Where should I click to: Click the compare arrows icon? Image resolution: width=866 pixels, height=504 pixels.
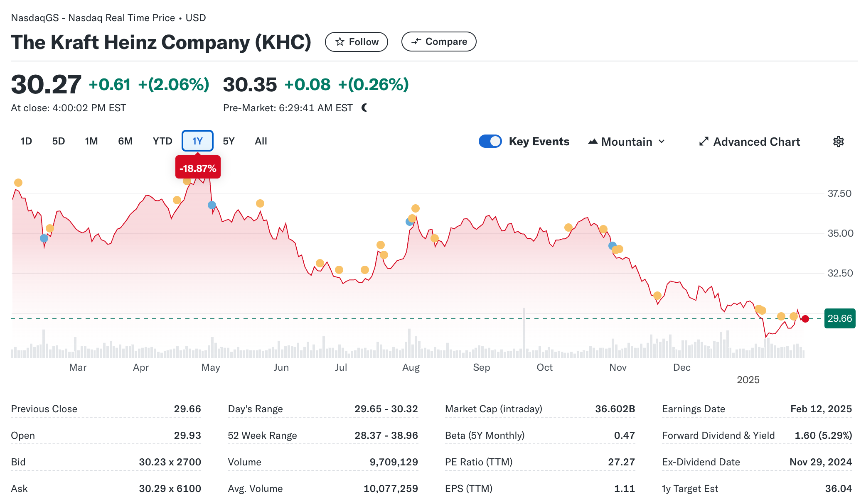click(416, 42)
